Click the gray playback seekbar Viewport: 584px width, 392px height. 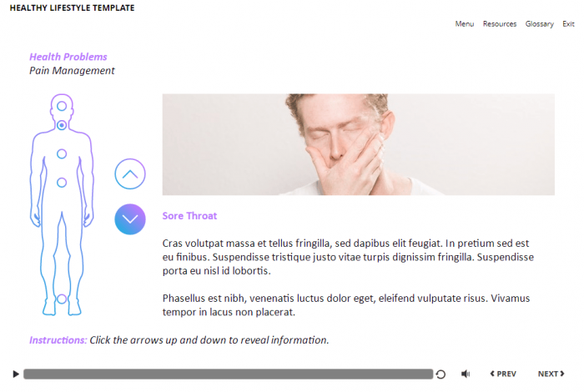tap(229, 374)
